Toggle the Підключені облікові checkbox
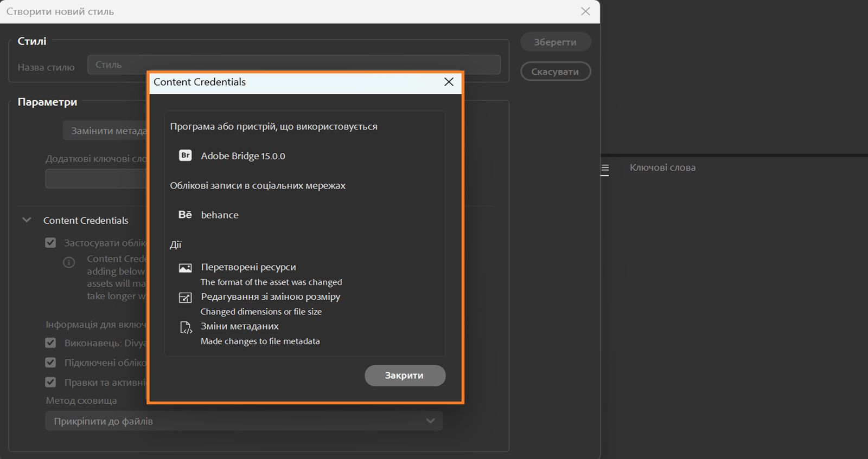This screenshot has width=868, height=459. pyautogui.click(x=50, y=363)
